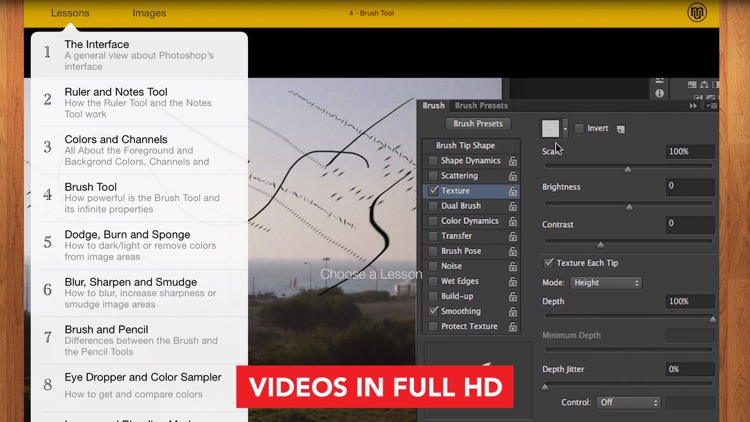Open the texture picker dropdown arrow
The image size is (750, 422).
(565, 129)
